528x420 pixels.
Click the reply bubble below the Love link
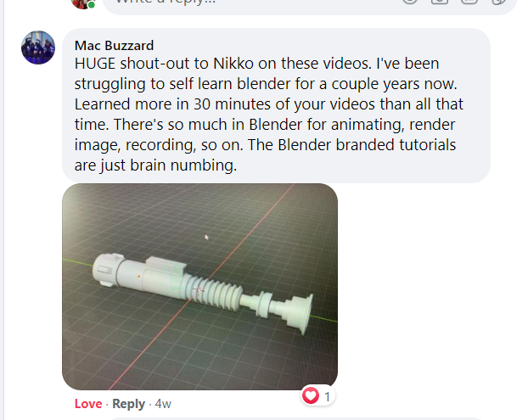pyautogui.click(x=295, y=418)
